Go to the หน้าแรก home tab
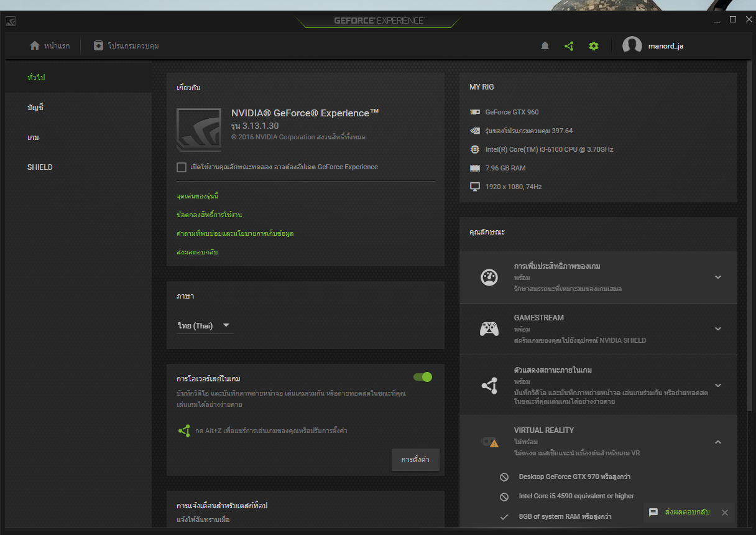Screen dimensions: 756x535 50,46
